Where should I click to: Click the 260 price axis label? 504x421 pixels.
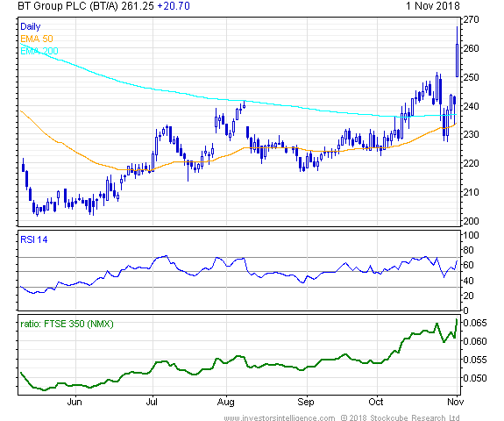(471, 48)
